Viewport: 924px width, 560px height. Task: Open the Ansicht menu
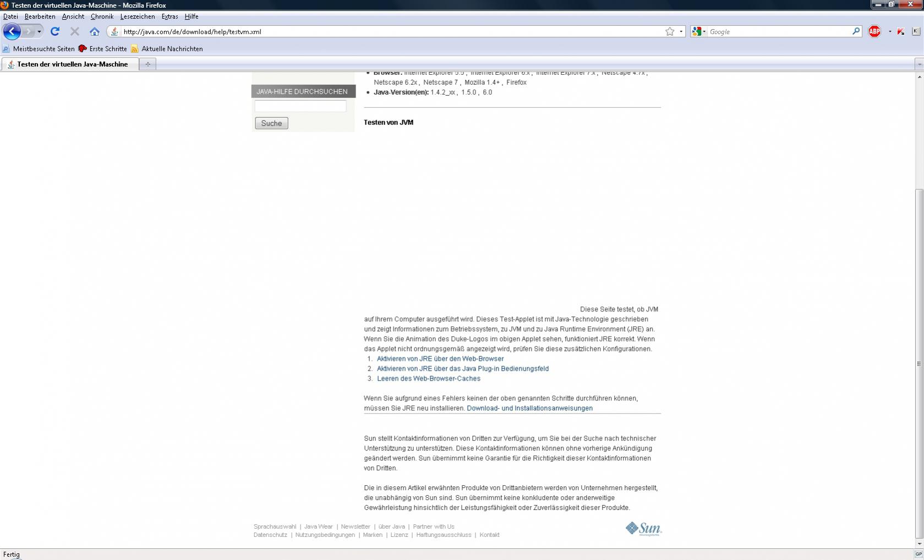(73, 17)
